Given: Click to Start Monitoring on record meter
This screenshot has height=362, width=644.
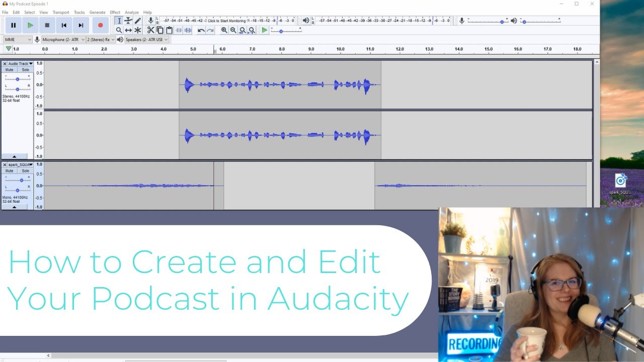Looking at the screenshot, I should pyautogui.click(x=226, y=21).
